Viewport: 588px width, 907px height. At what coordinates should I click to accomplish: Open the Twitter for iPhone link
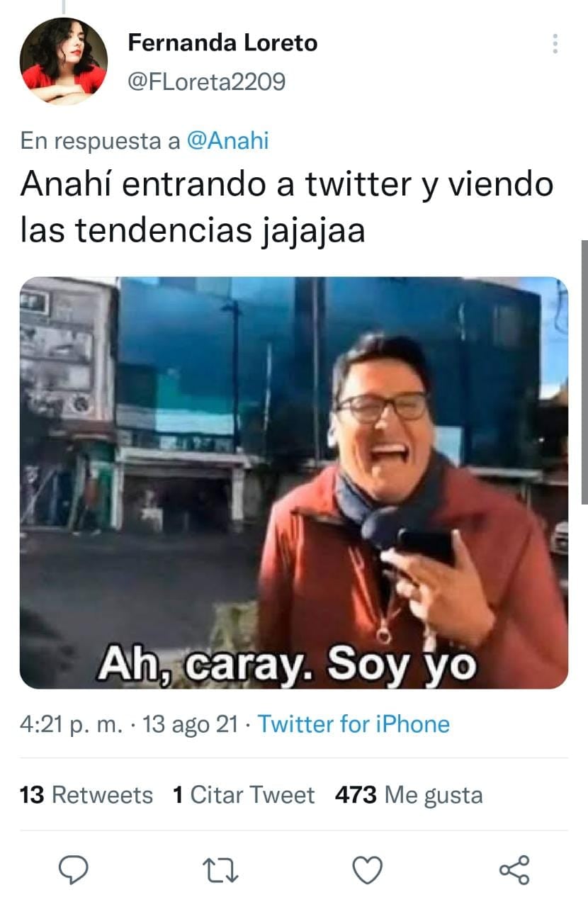point(354,724)
